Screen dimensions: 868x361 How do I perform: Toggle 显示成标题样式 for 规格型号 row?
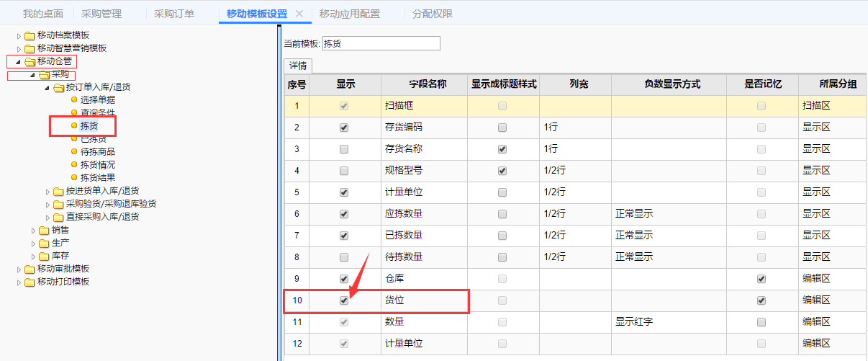(x=502, y=171)
